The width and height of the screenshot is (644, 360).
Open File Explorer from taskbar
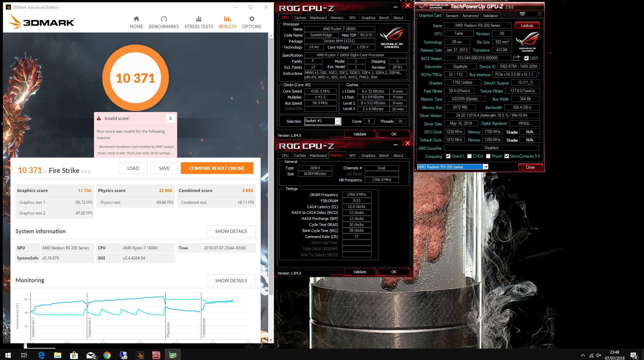58,355
